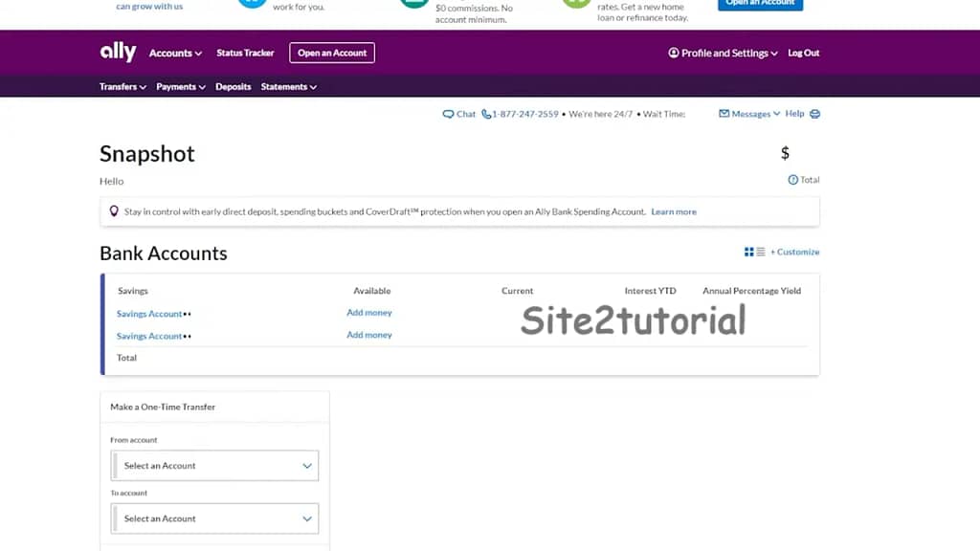The height and width of the screenshot is (551, 980).
Task: Open the Transfers dropdown menu
Action: [122, 87]
